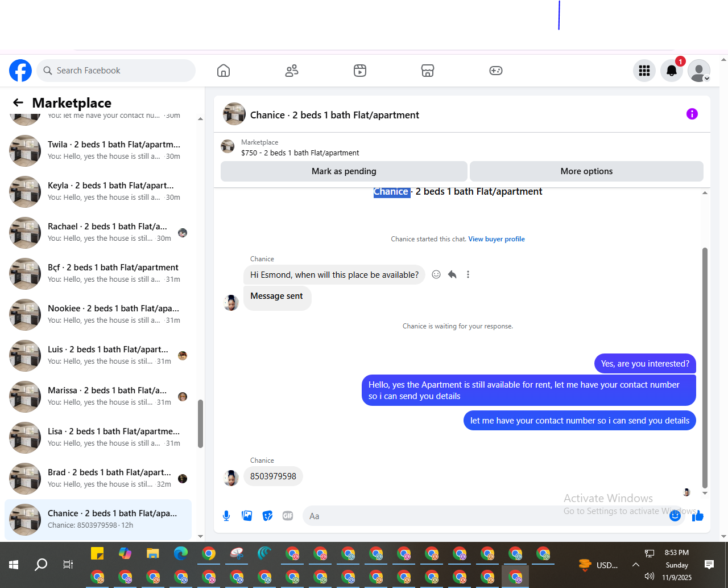728x588 pixels.
Task: Click the conversation list scrollbar thumb
Action: (200, 424)
